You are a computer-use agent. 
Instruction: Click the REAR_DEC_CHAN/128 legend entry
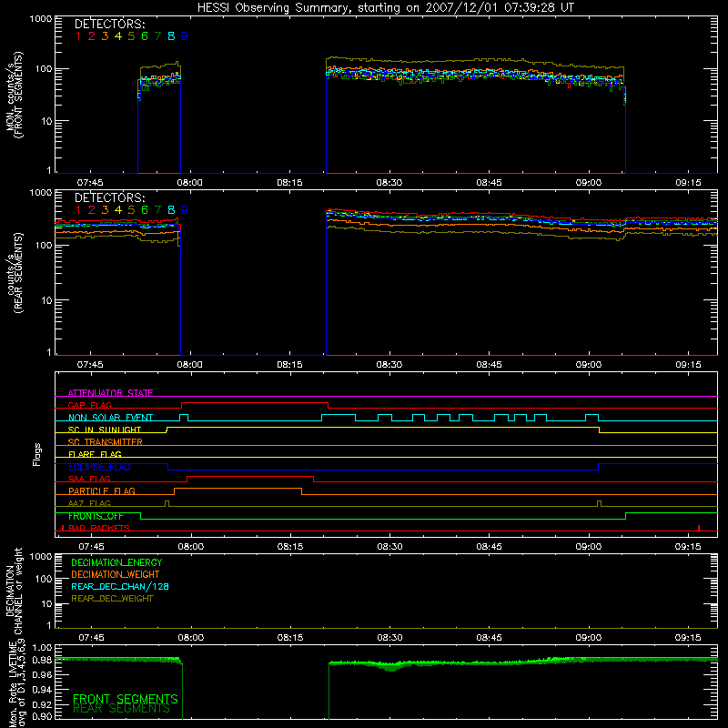pyautogui.click(x=120, y=586)
